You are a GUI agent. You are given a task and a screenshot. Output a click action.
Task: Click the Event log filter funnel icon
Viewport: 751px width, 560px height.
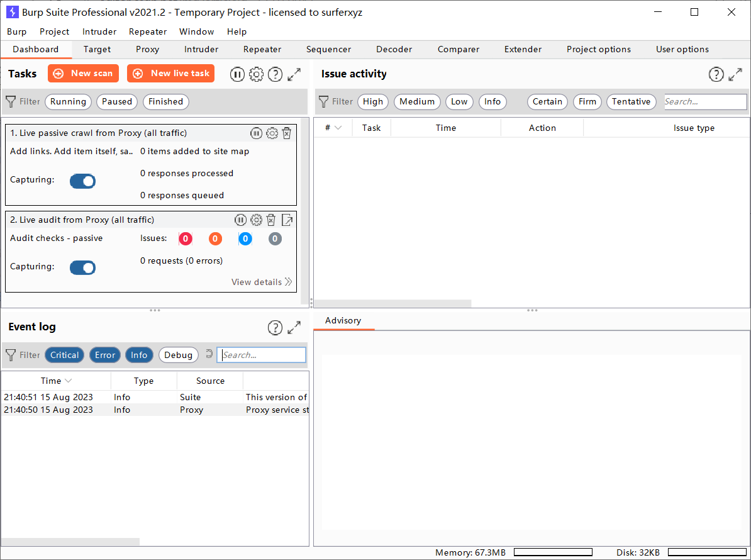coord(11,355)
